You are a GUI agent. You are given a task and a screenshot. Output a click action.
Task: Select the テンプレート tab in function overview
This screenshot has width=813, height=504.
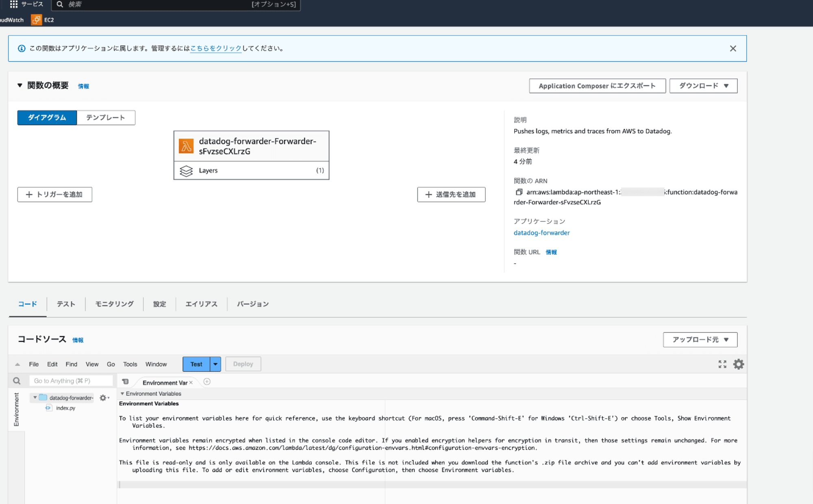[x=105, y=117]
